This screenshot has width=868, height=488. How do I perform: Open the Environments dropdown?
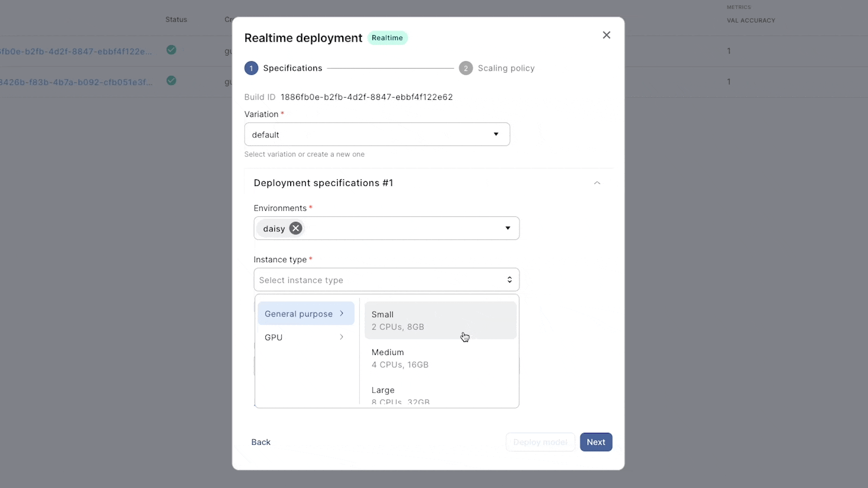point(508,228)
